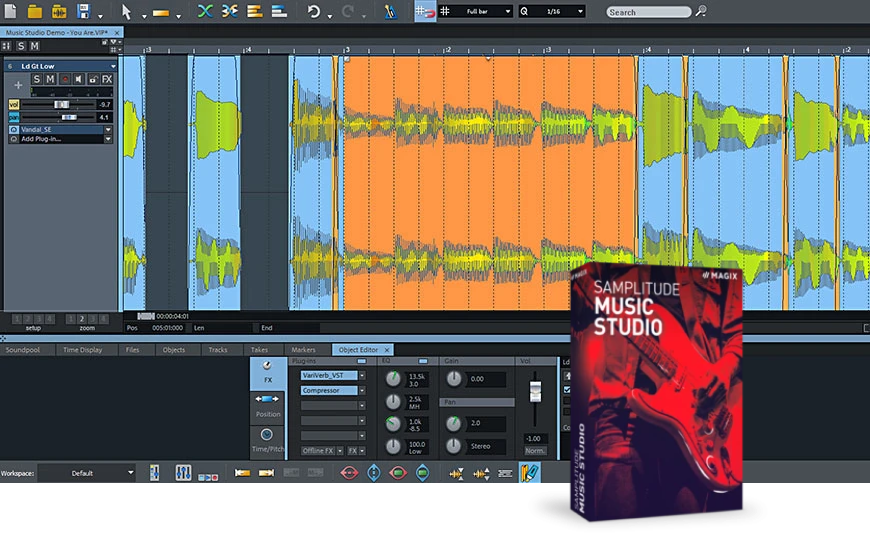Image resolution: width=870 pixels, height=545 pixels.
Task: Open the Ld Gt Low track menu arrow
Action: coord(113,67)
